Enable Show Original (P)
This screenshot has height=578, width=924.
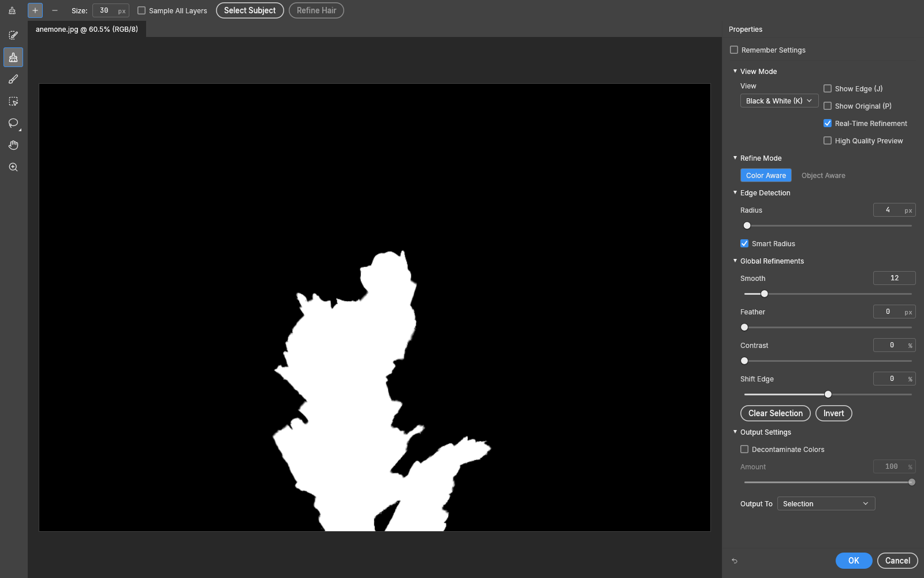pyautogui.click(x=828, y=106)
